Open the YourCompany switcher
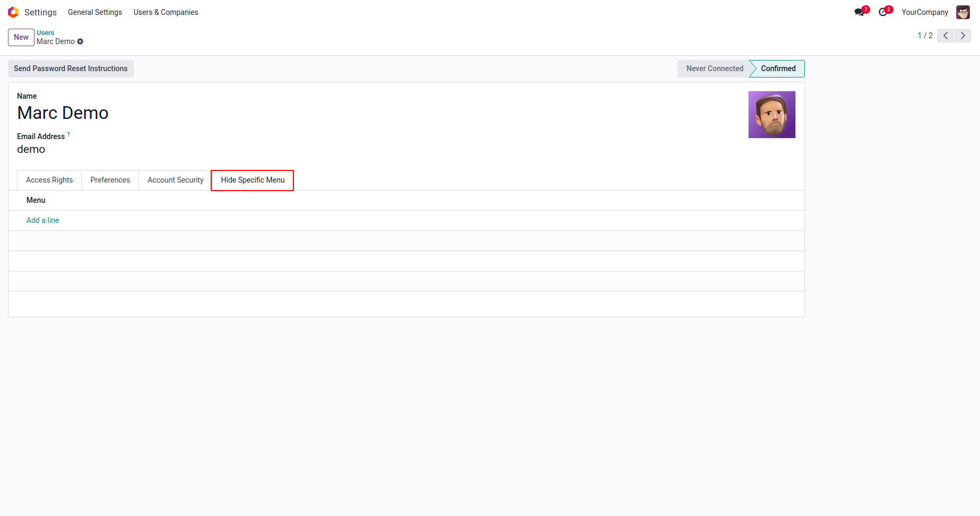This screenshot has width=980, height=516. tap(924, 12)
